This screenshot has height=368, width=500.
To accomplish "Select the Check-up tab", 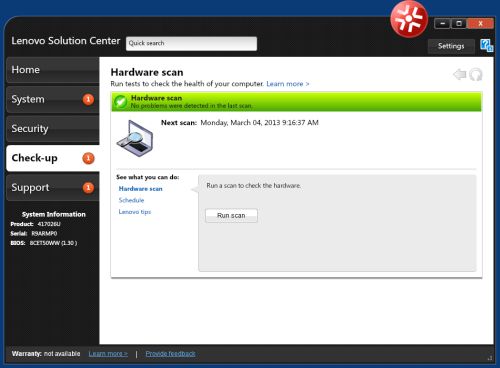I will click(x=53, y=158).
